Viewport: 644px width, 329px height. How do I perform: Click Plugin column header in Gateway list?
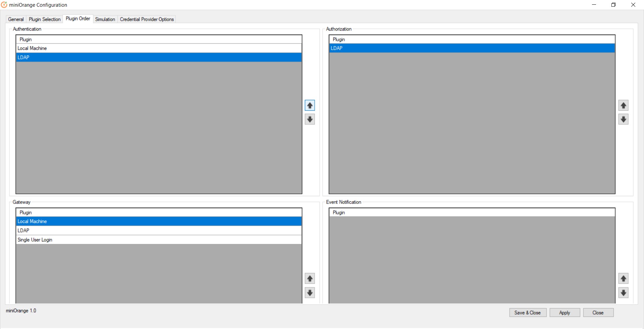[159, 213]
